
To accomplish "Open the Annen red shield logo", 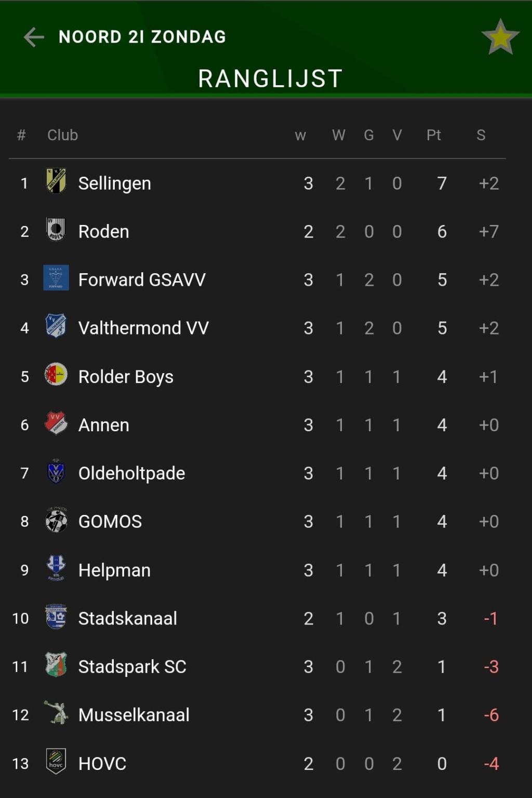I will click(56, 423).
